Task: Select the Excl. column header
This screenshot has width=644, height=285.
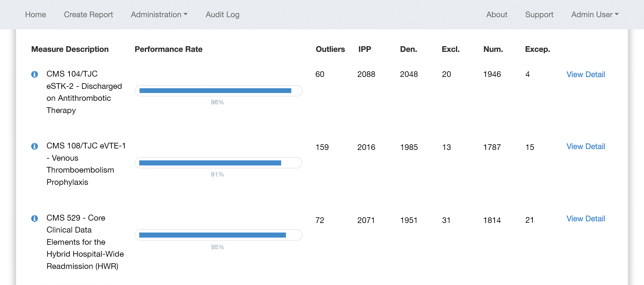Action: [x=451, y=49]
